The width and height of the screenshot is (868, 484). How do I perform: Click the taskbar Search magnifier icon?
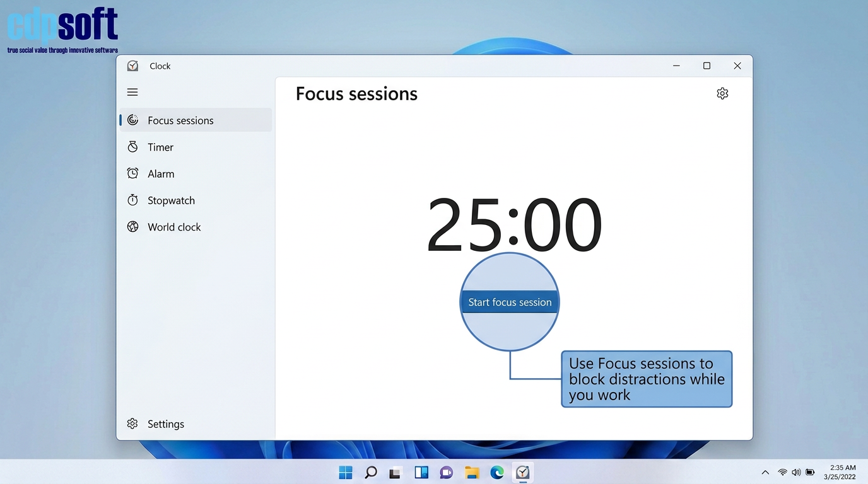pyautogui.click(x=371, y=473)
